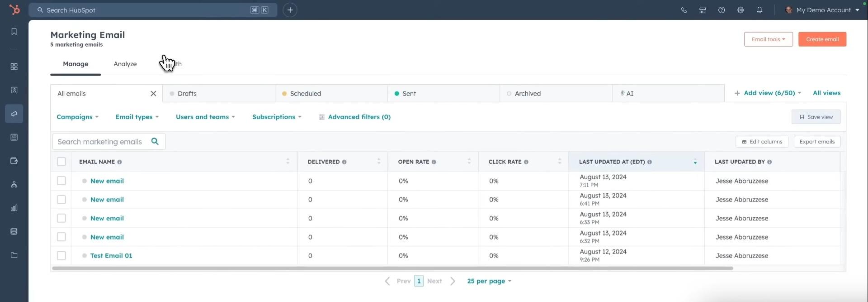The height and width of the screenshot is (302, 868).
Task: Sort by Email Name column arrows
Action: (x=288, y=162)
